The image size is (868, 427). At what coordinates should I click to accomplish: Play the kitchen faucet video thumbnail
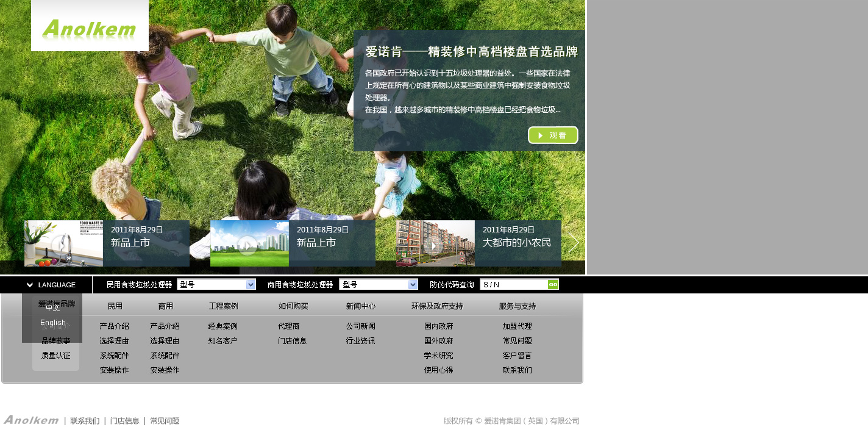pyautogui.click(x=63, y=243)
